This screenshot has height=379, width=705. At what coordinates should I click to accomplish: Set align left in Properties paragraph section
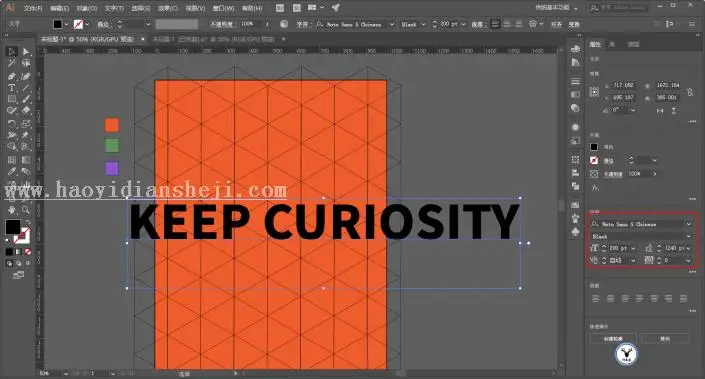coord(596,299)
